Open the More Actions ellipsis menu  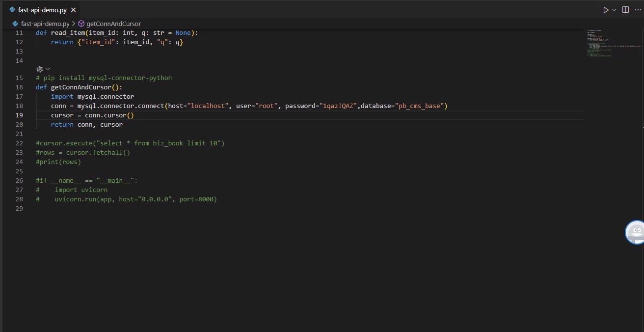point(638,10)
